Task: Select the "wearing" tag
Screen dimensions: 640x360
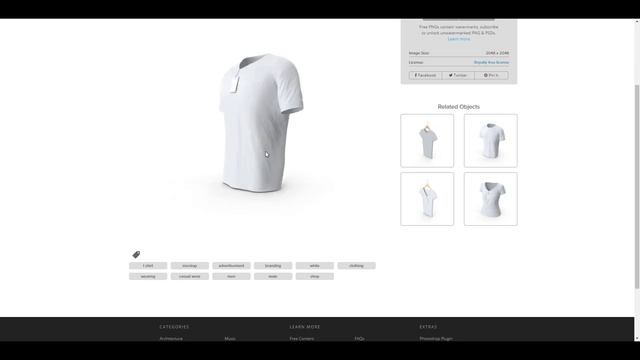Action: click(x=148, y=276)
